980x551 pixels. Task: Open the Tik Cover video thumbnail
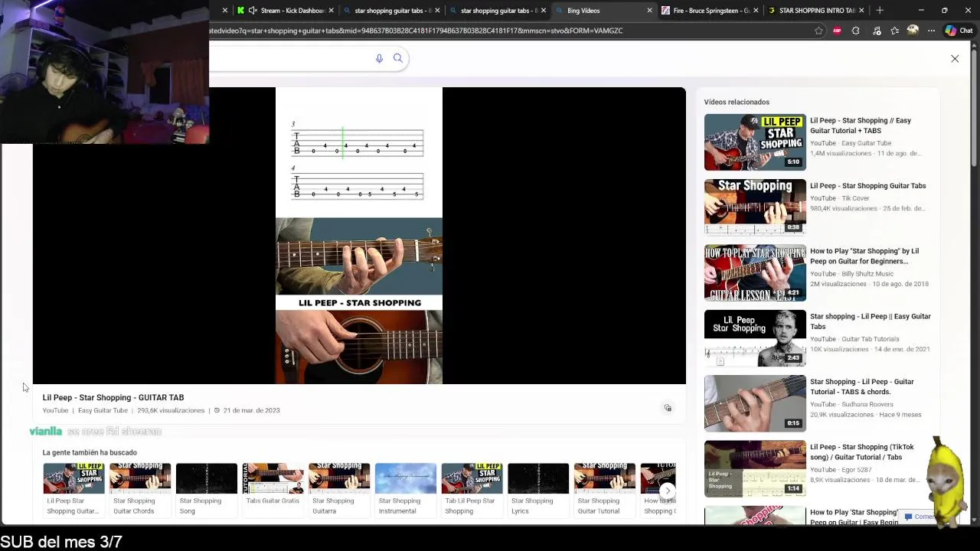(755, 207)
